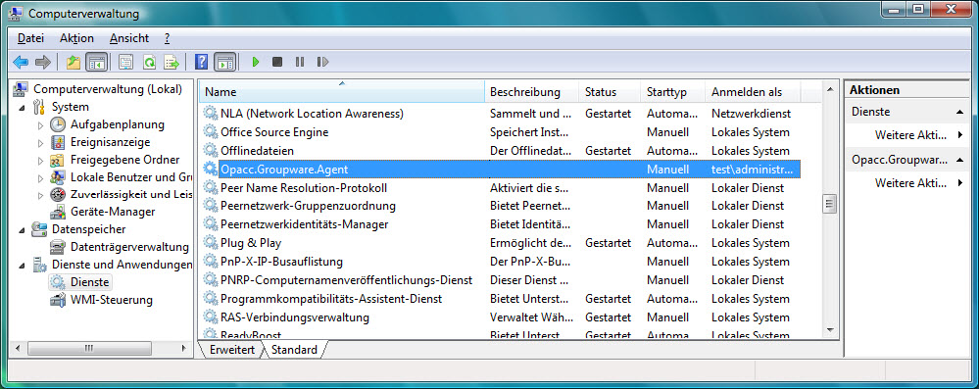Image resolution: width=980 pixels, height=390 pixels.
Task: Click the Computerverwaltung title bar icon
Action: tap(17, 13)
